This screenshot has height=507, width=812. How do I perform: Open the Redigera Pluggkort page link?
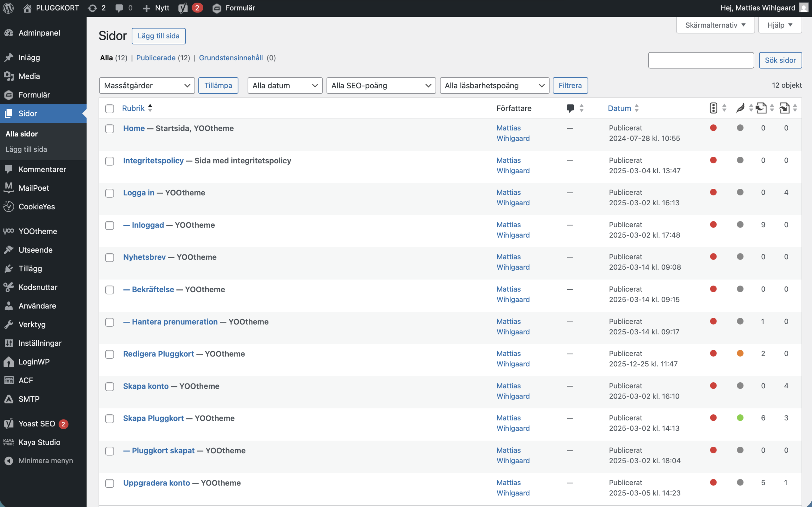[159, 354]
